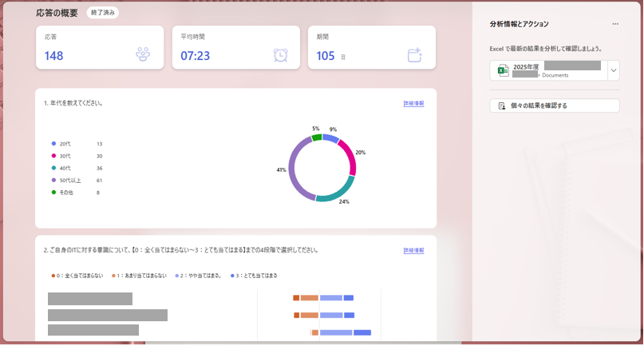Click the 終了済み status badge
Screen dimensions: 644x346
point(103,13)
